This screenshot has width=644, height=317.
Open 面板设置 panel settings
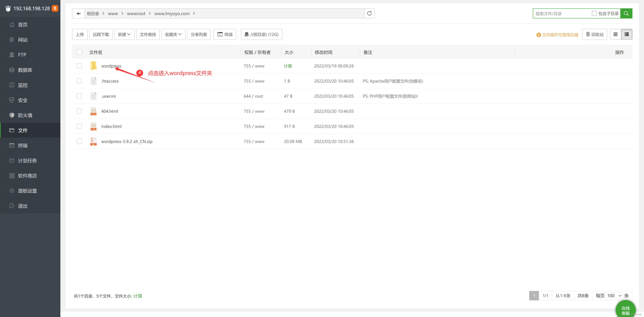[x=30, y=191]
